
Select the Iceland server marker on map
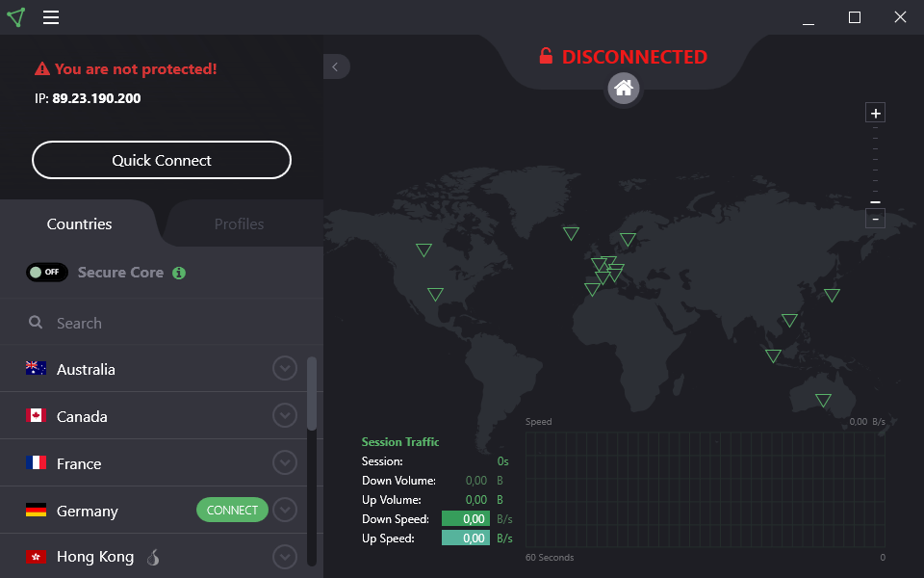(571, 233)
